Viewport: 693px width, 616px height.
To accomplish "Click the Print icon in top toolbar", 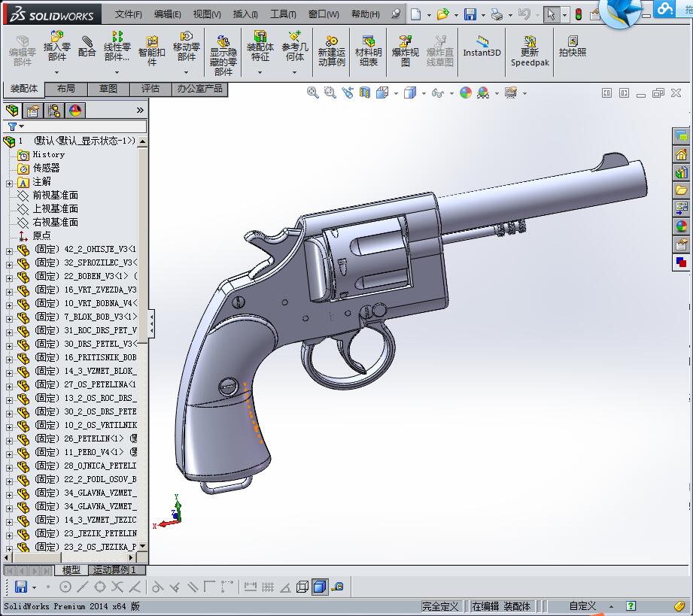I will coord(497,14).
